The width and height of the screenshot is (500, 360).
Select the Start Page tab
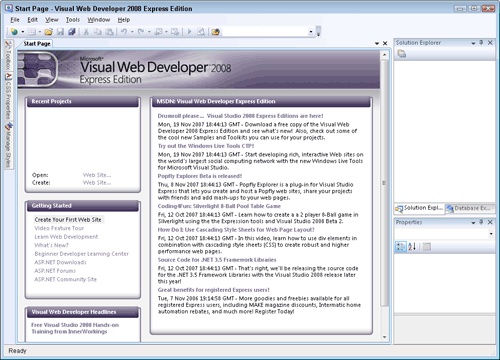[x=37, y=43]
